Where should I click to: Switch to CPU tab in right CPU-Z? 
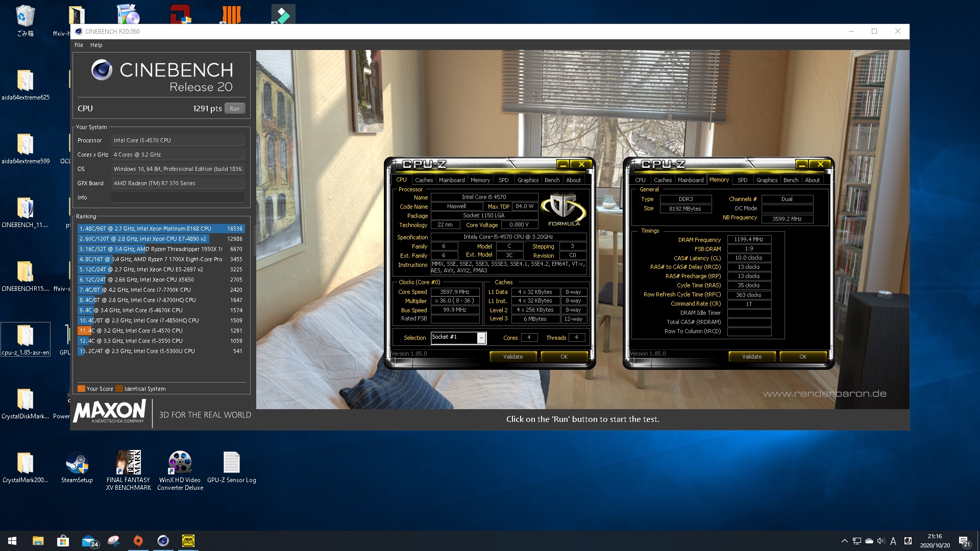tap(640, 180)
